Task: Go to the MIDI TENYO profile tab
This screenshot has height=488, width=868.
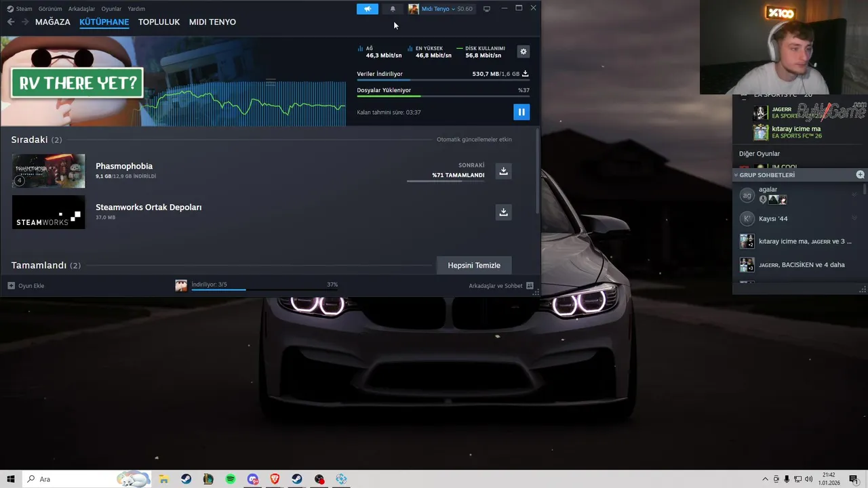Action: point(212,22)
